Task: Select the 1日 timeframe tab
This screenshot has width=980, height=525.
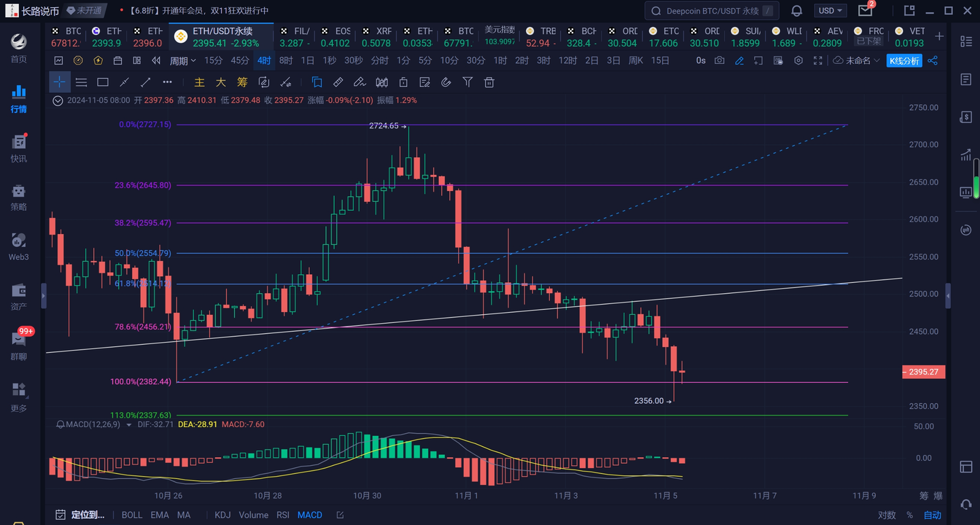Action: 308,61
